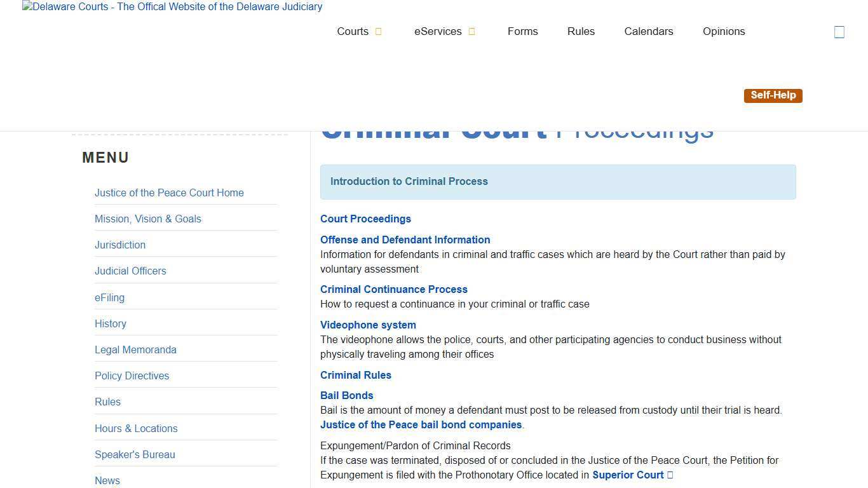Open the Criminal Continuance Process page
The width and height of the screenshot is (868, 488).
pyautogui.click(x=394, y=289)
